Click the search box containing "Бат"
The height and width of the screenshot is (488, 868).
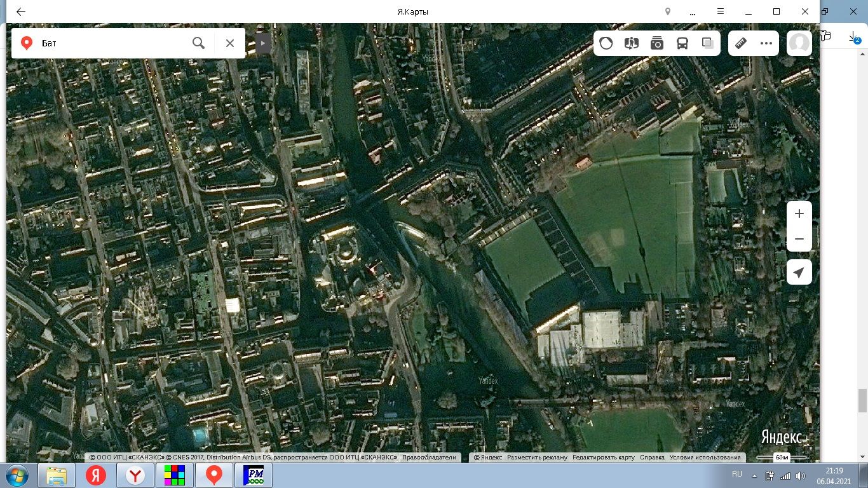point(114,43)
